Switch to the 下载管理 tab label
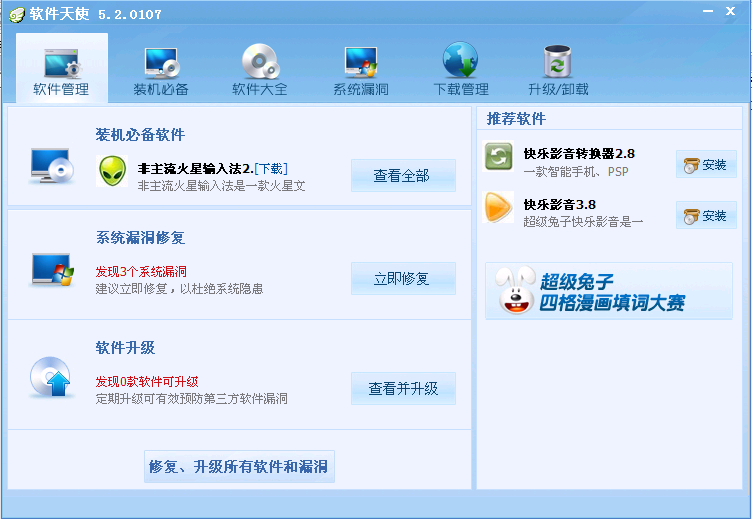The height and width of the screenshot is (519, 752). coord(461,89)
